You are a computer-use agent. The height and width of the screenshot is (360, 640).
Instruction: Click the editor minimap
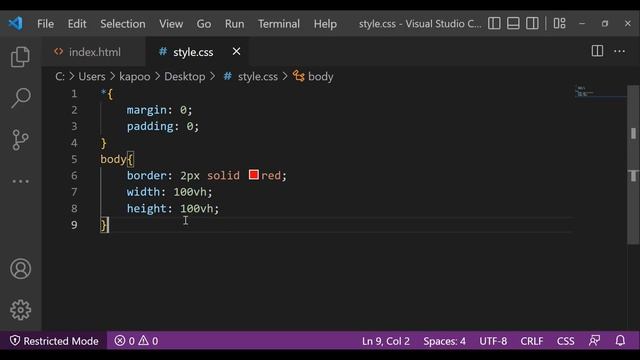(x=600, y=92)
